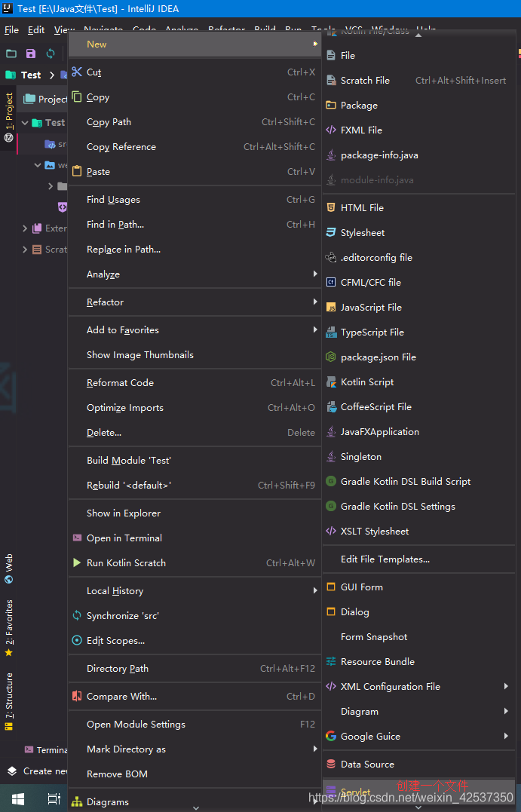Click the Paste clipboard icon
The width and height of the screenshot is (521, 812).
pyautogui.click(x=77, y=171)
